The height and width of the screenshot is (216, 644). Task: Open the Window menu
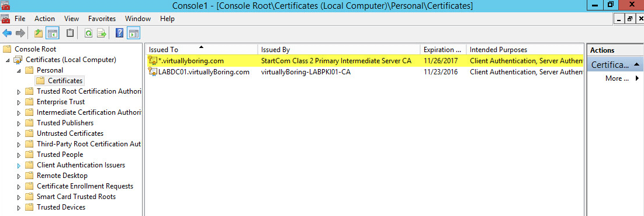point(137,19)
